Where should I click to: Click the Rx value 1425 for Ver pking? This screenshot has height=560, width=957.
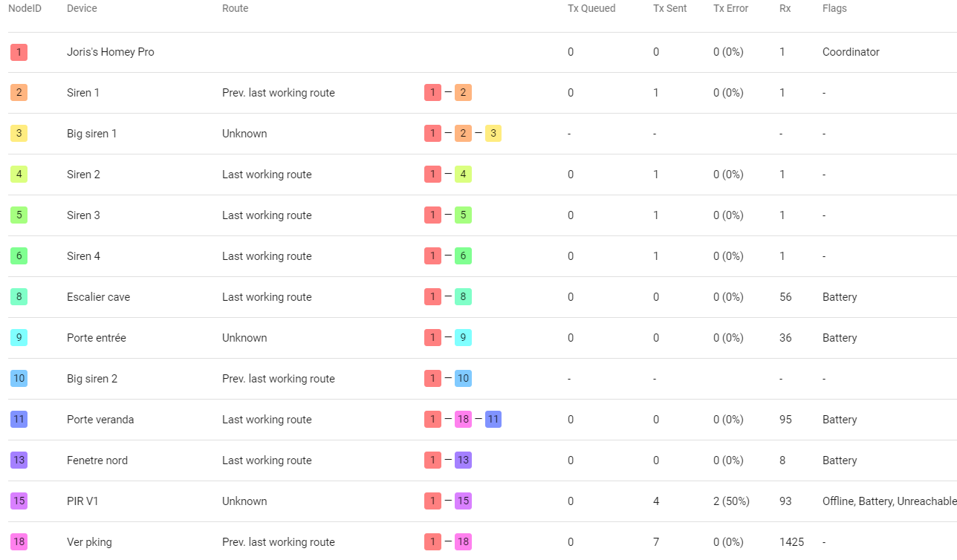[792, 542]
